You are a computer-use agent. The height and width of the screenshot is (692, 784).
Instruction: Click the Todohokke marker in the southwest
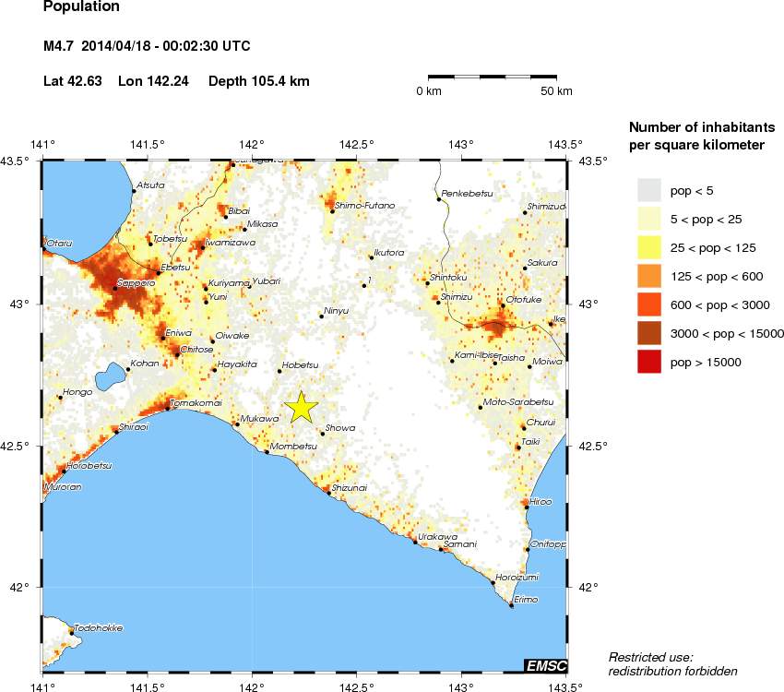click(71, 633)
